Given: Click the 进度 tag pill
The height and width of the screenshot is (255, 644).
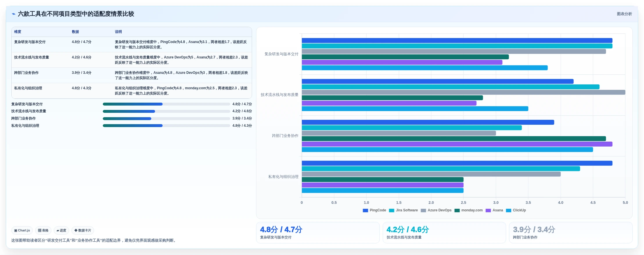Looking at the screenshot, I should 61,231.
